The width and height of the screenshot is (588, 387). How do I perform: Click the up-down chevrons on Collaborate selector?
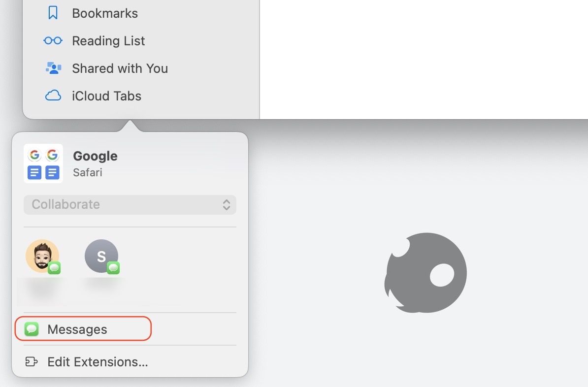[x=227, y=205]
